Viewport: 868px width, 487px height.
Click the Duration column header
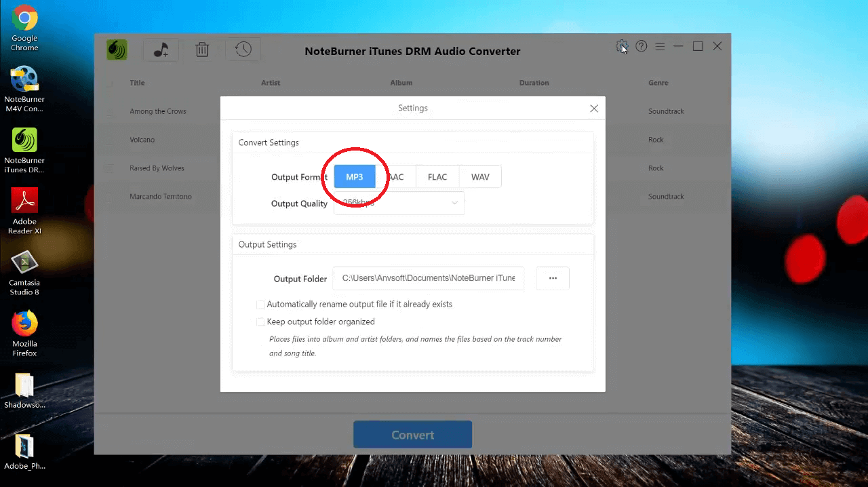point(534,83)
